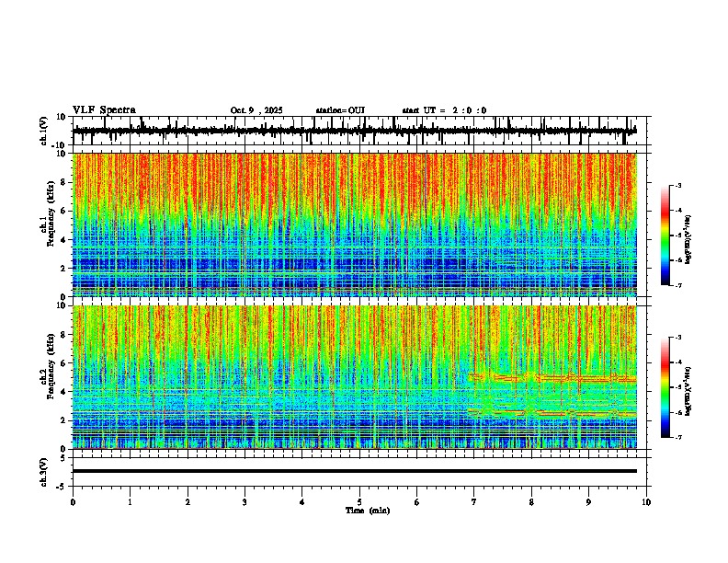Click time axis tick label "3"
Image resolution: width=728 pixels, height=563 pixels.
tap(245, 502)
